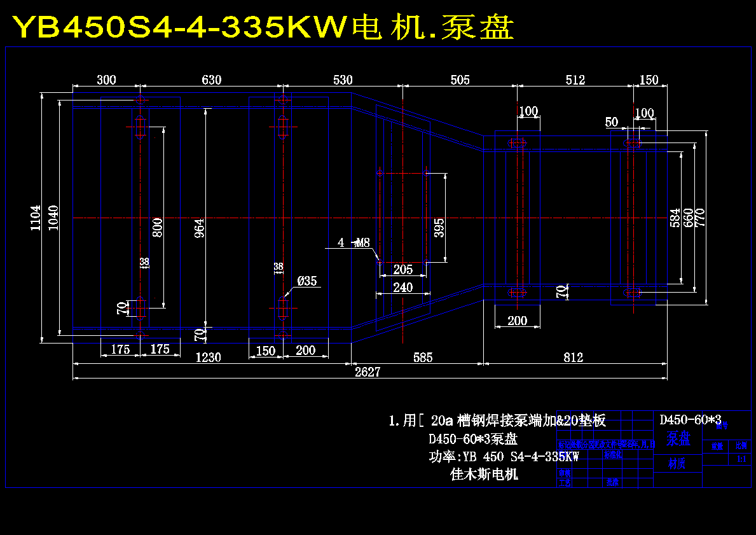Click the 770 vertical dimension
Image resolution: width=756 pixels, height=535 pixels.
700,218
